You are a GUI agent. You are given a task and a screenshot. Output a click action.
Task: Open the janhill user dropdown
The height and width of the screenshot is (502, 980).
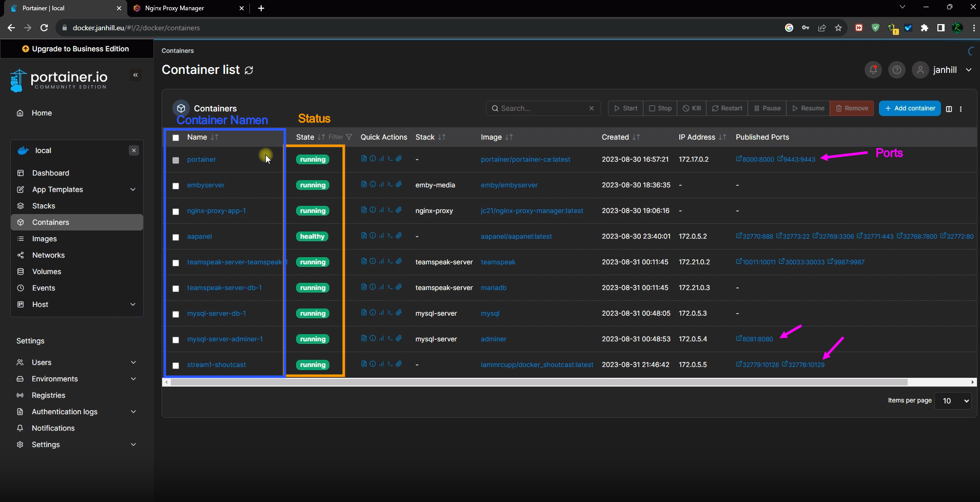(x=943, y=70)
